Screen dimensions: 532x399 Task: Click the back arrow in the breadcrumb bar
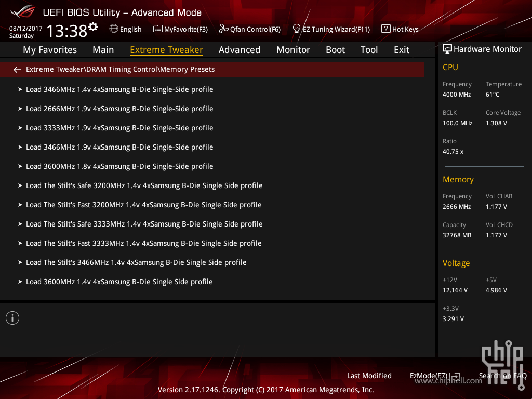(x=17, y=70)
